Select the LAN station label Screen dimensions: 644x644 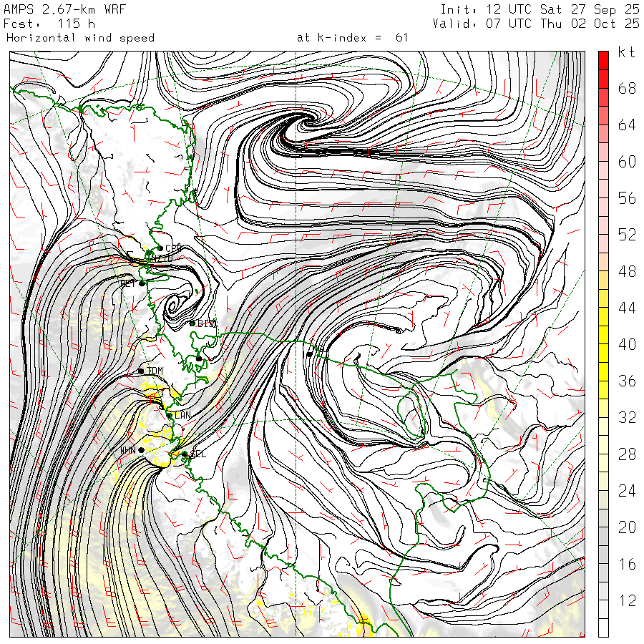click(182, 415)
